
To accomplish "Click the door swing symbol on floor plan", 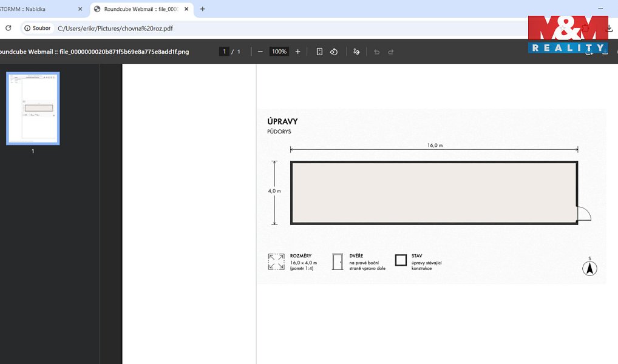I will point(584,214).
